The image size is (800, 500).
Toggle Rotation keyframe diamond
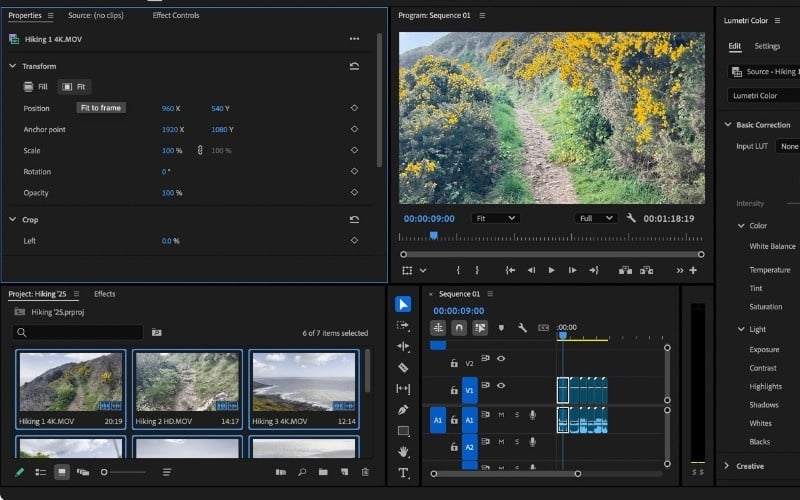point(354,171)
